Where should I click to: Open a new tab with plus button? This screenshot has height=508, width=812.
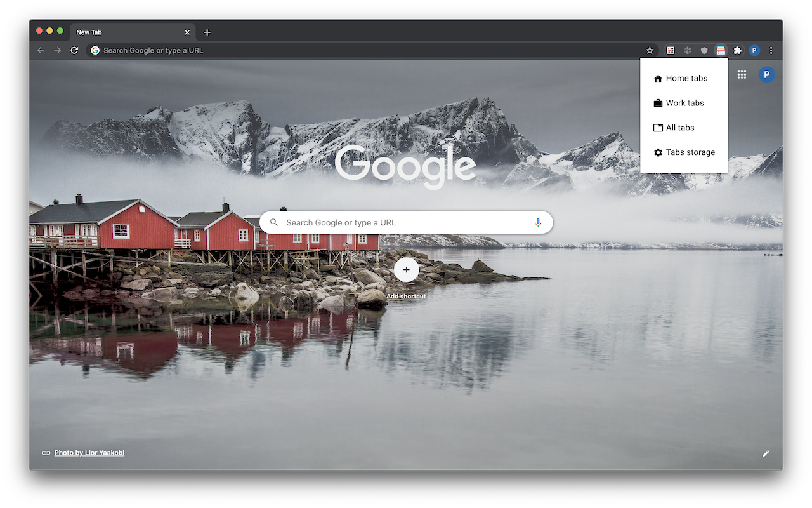click(x=207, y=32)
